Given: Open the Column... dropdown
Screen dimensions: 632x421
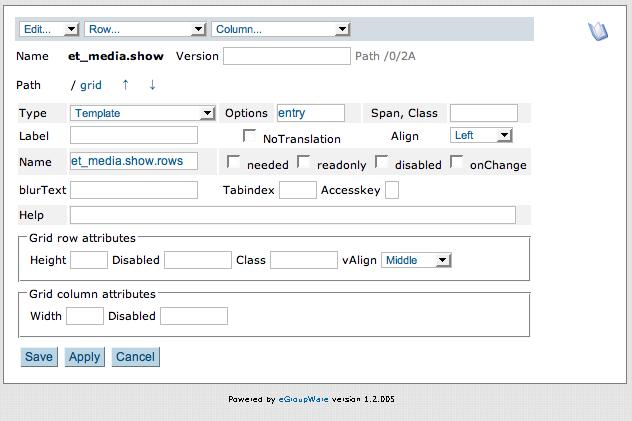Looking at the screenshot, I should pyautogui.click(x=281, y=29).
